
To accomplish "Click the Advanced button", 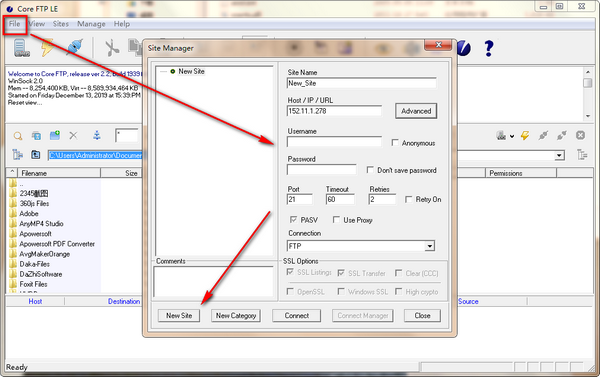I will pos(416,111).
